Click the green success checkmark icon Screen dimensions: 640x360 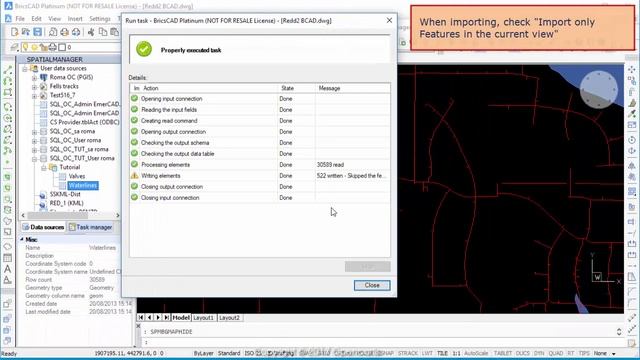tap(144, 49)
